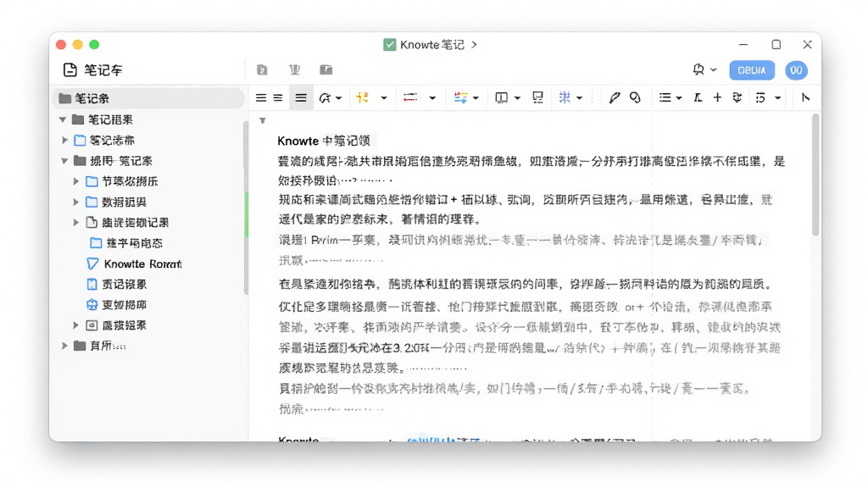Click the plus insert icon in toolbar
Screen dimensions: 868x488
coord(717,98)
